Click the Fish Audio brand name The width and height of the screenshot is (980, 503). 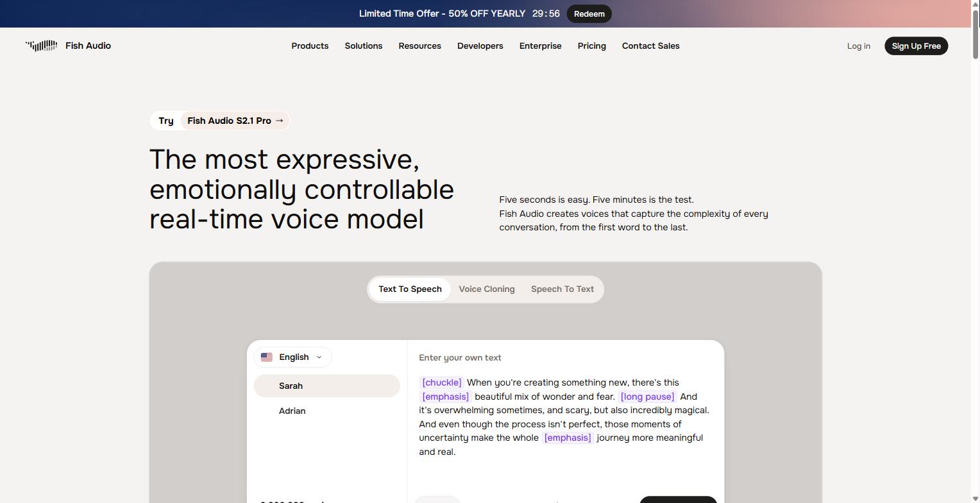[x=88, y=46]
